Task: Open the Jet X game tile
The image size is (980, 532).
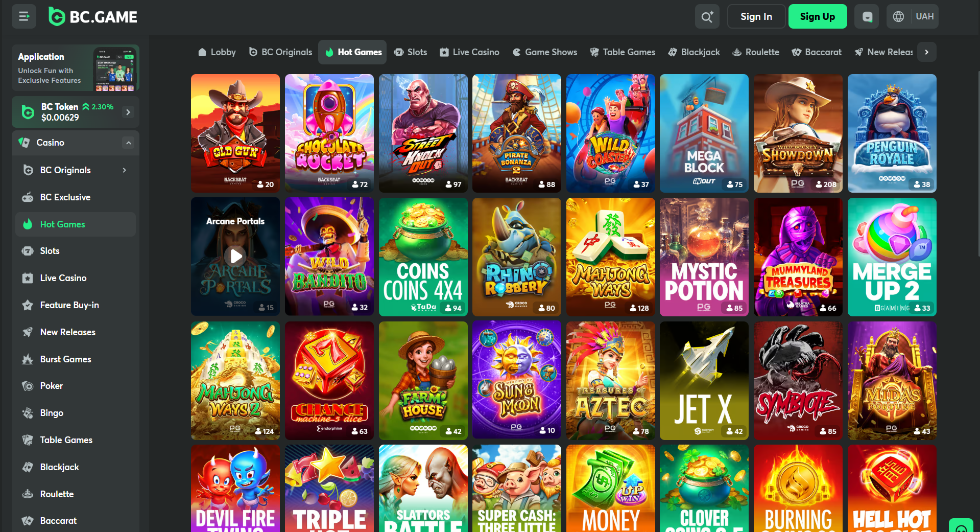Action: [704, 381]
